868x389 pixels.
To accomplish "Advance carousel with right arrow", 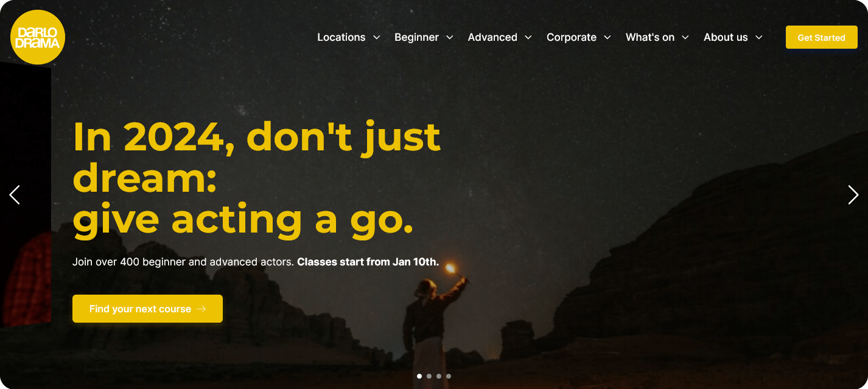I will point(853,195).
